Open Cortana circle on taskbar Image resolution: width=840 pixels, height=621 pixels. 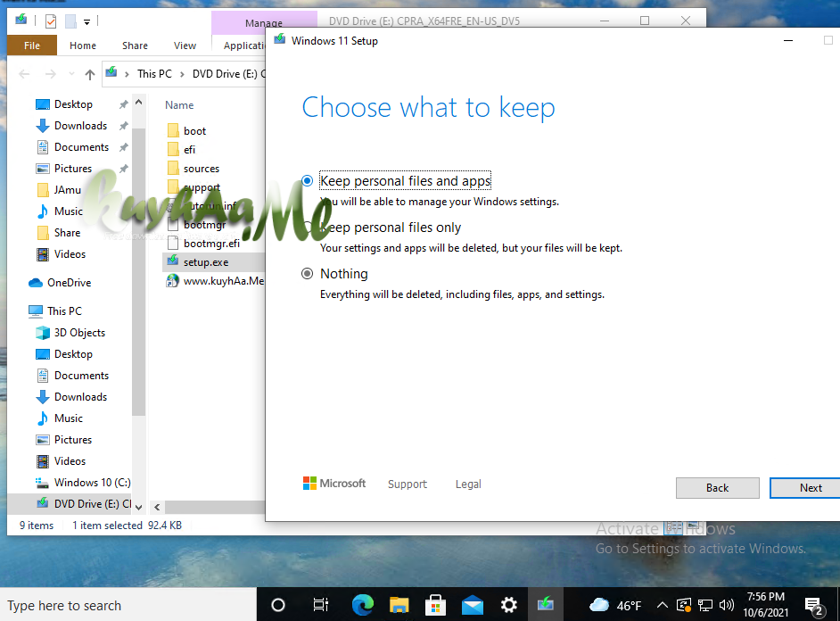coord(278,606)
